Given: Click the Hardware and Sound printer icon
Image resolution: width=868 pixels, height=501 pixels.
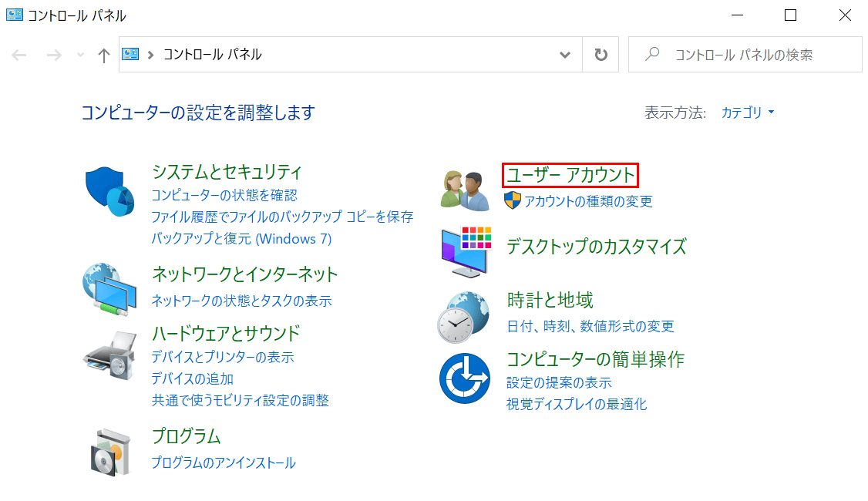Looking at the screenshot, I should 110,355.
